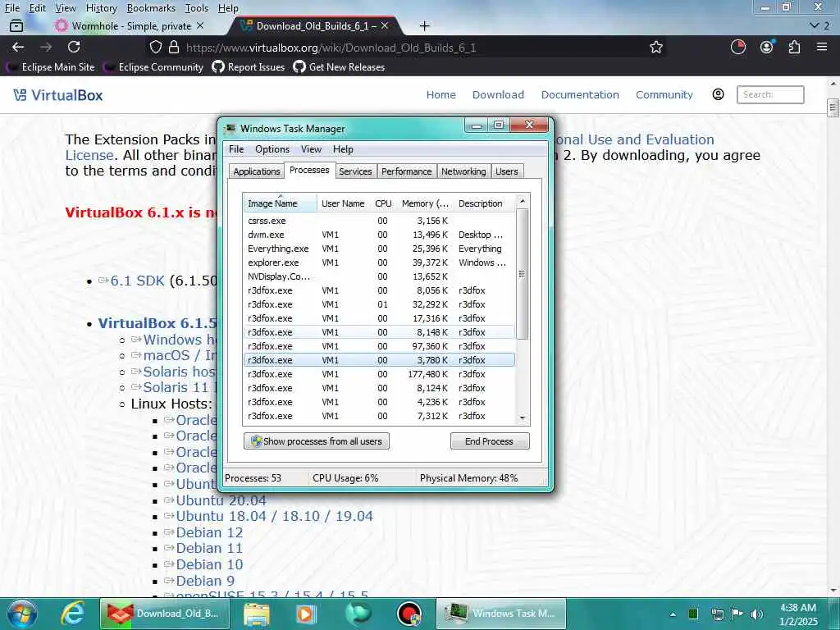Click the red pie toolbar extension icon

pyautogui.click(x=738, y=47)
